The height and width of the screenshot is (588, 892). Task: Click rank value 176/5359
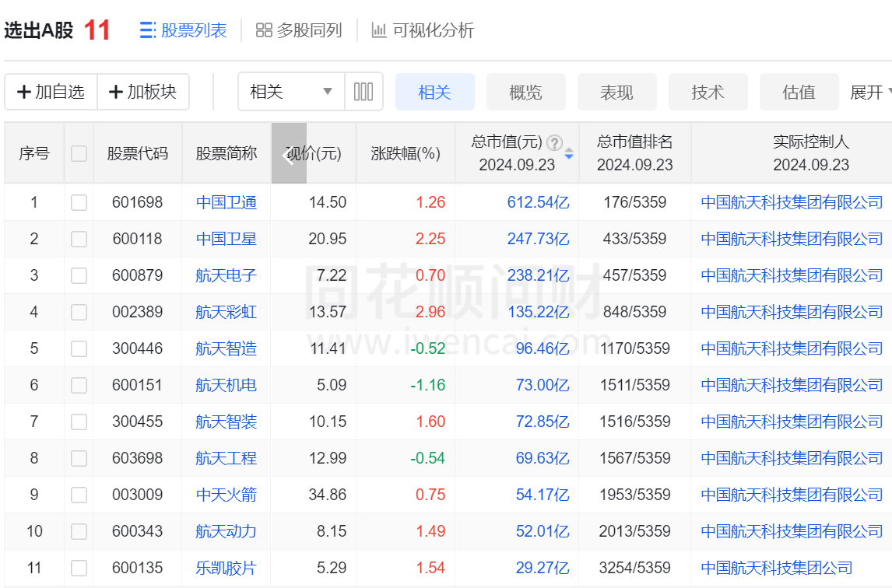(635, 202)
